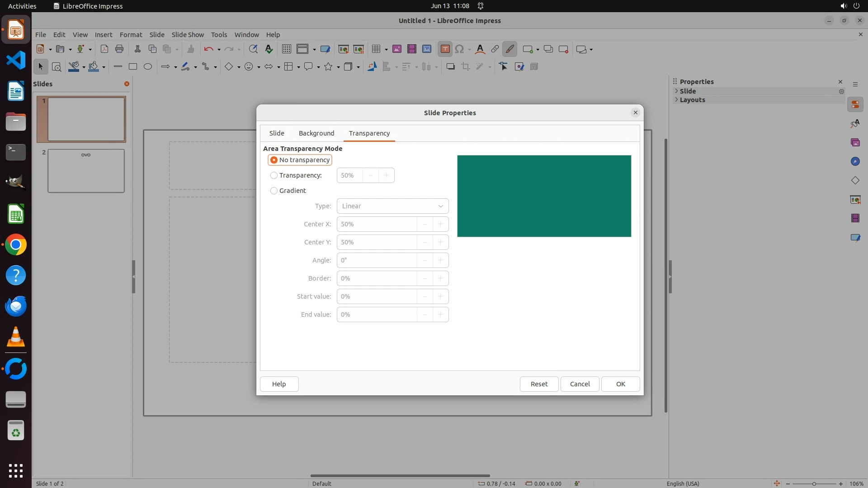This screenshot has height=488, width=868.
Task: Open the sidebar Gallery deck icon
Action: coord(855,143)
